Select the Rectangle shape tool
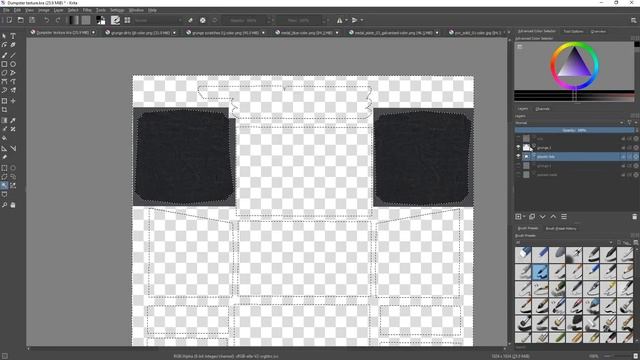This screenshot has height=360, width=640. coord(4,64)
